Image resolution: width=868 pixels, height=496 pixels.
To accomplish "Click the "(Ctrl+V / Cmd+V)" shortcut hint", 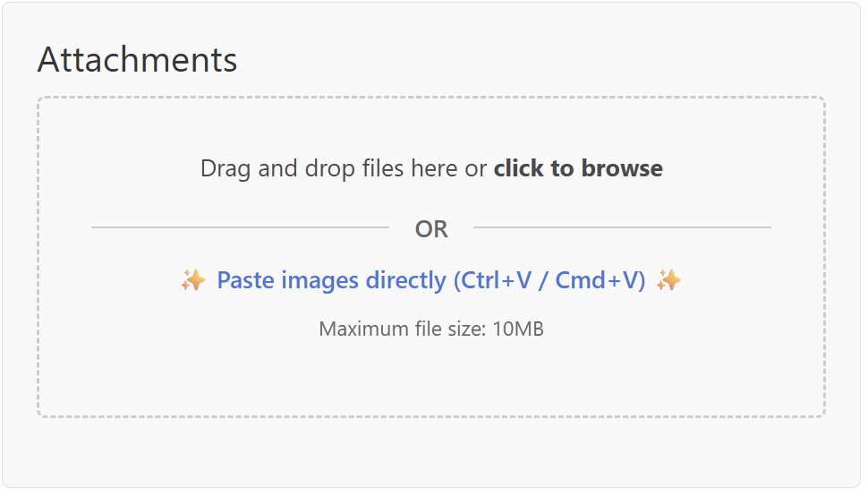I will (x=549, y=281).
